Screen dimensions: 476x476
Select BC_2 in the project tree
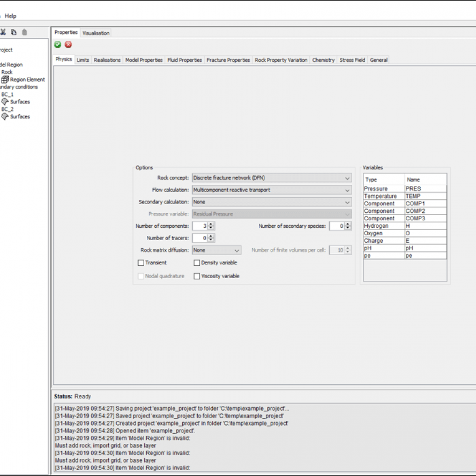8,109
